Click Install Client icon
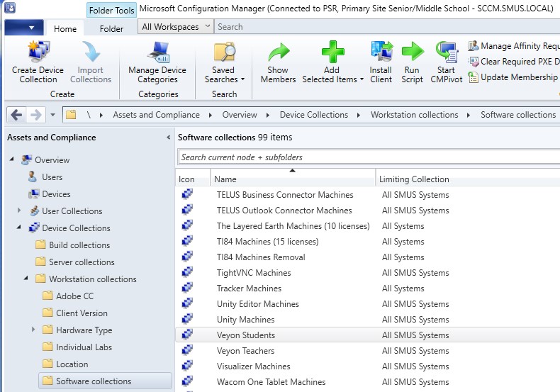This screenshot has height=392, width=560. 381,52
